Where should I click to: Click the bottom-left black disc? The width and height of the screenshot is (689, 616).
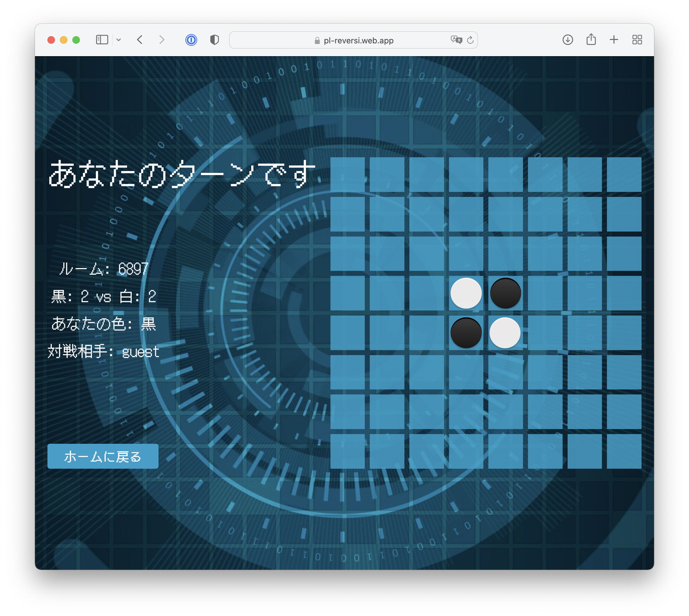466,333
